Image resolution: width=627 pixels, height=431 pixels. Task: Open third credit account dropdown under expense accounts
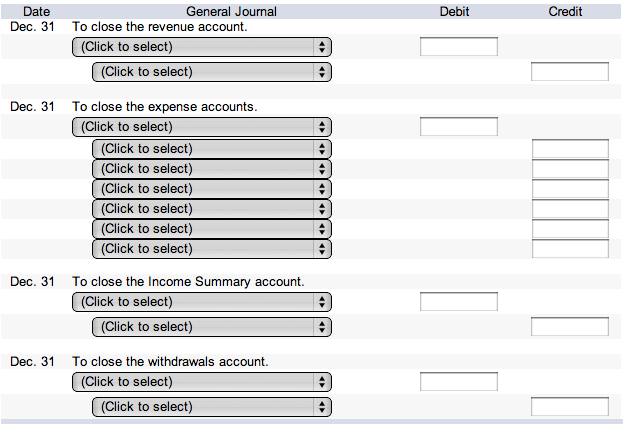[x=211, y=189]
